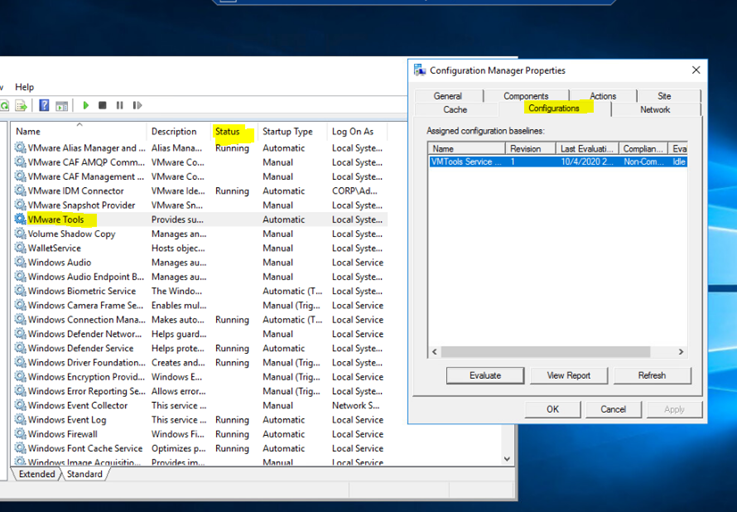Switch to Extended view tab in Services
The height and width of the screenshot is (512, 737).
[37, 474]
